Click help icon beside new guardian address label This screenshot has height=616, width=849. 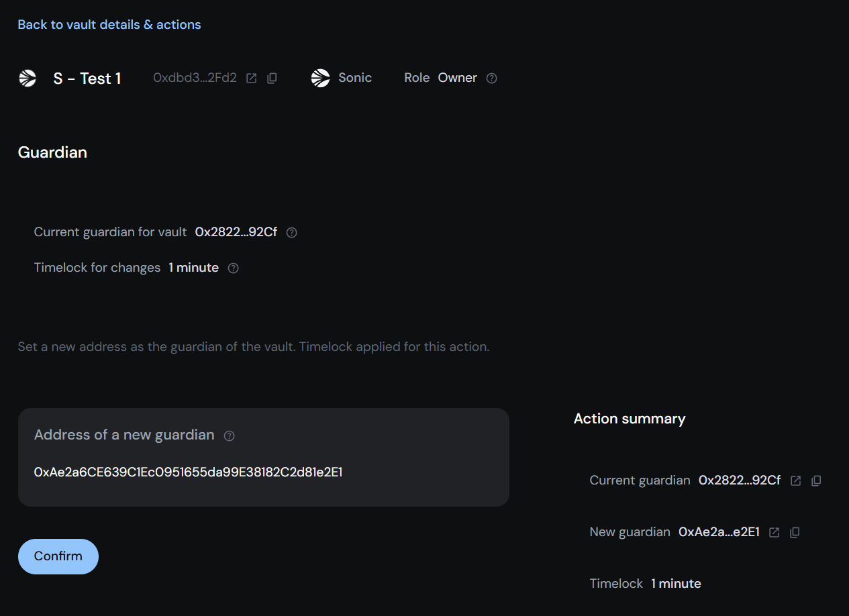pyautogui.click(x=229, y=436)
